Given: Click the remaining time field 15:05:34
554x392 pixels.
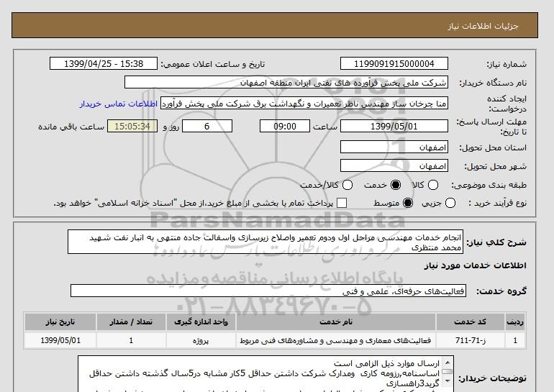Looking at the screenshot, I should 132,126.
